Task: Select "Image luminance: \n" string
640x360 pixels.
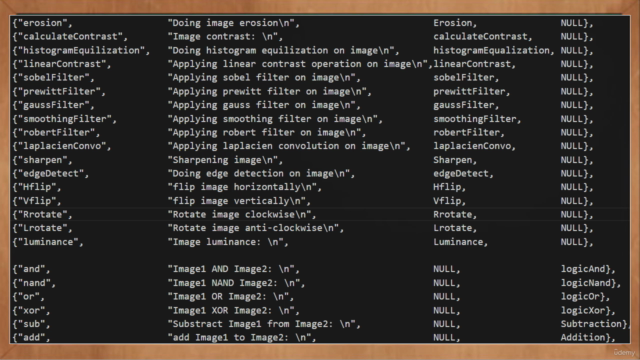Action: tap(226, 242)
